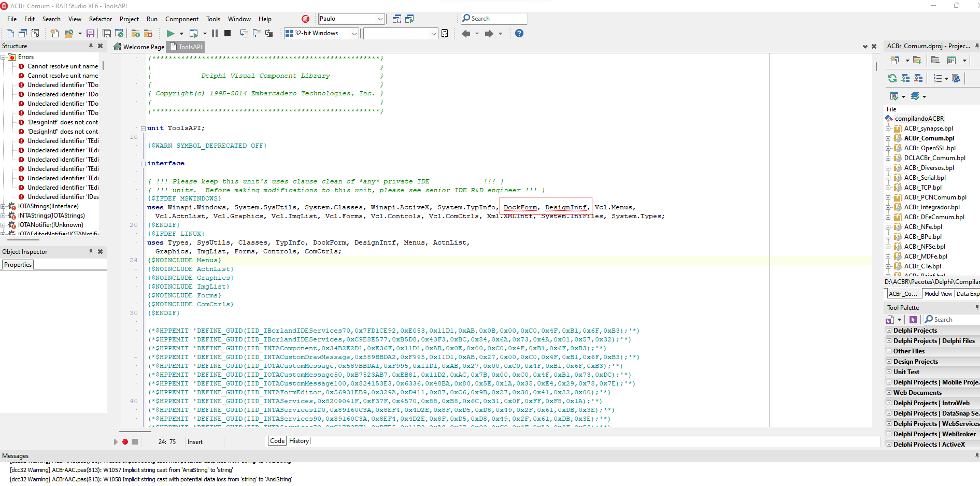Switch to the History tab

pyautogui.click(x=299, y=441)
